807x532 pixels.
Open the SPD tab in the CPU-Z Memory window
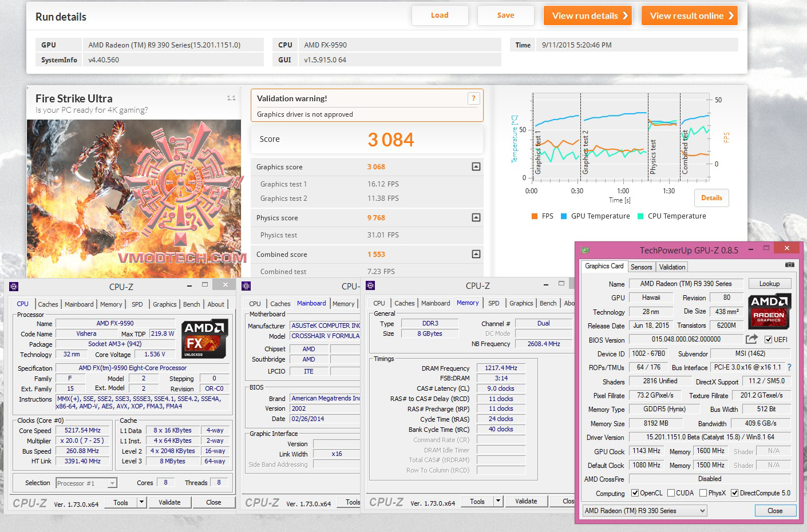[x=494, y=303]
